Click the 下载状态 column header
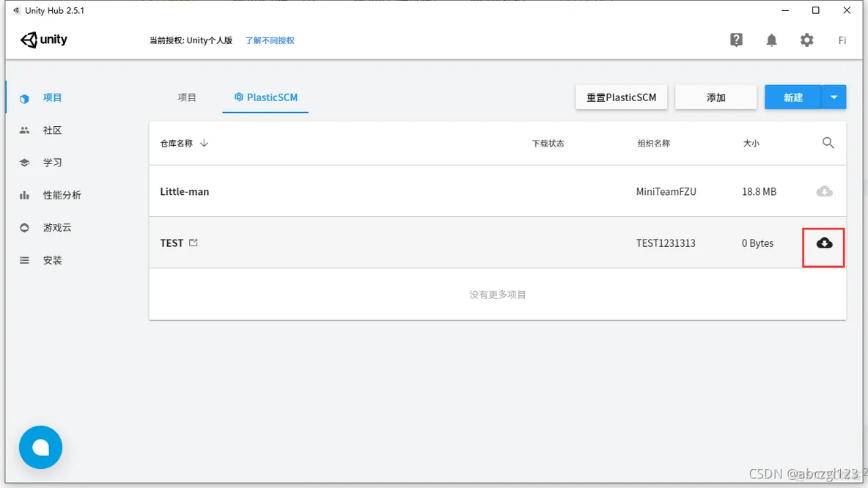This screenshot has width=868, height=488. [548, 144]
